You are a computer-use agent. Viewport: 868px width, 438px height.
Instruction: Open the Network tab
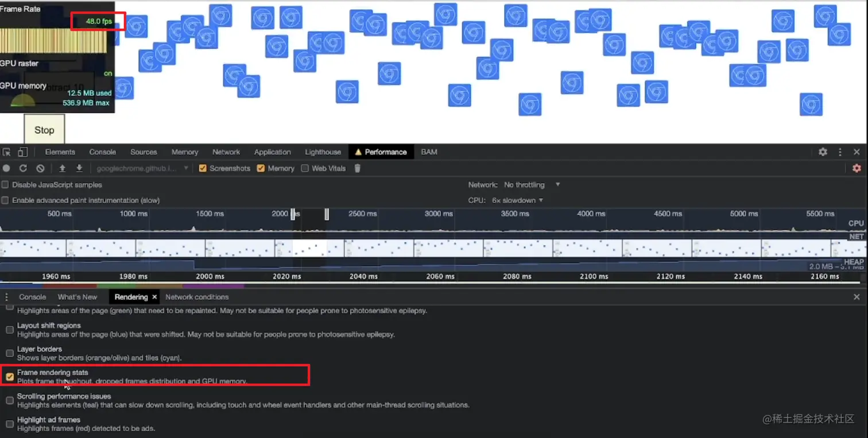tap(226, 152)
